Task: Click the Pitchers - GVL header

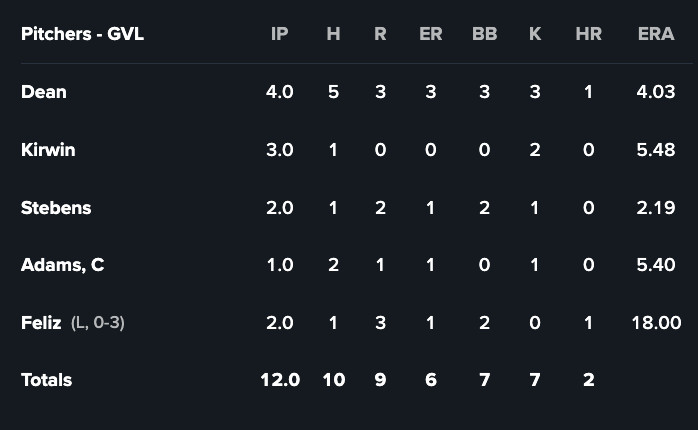Action: pos(82,34)
